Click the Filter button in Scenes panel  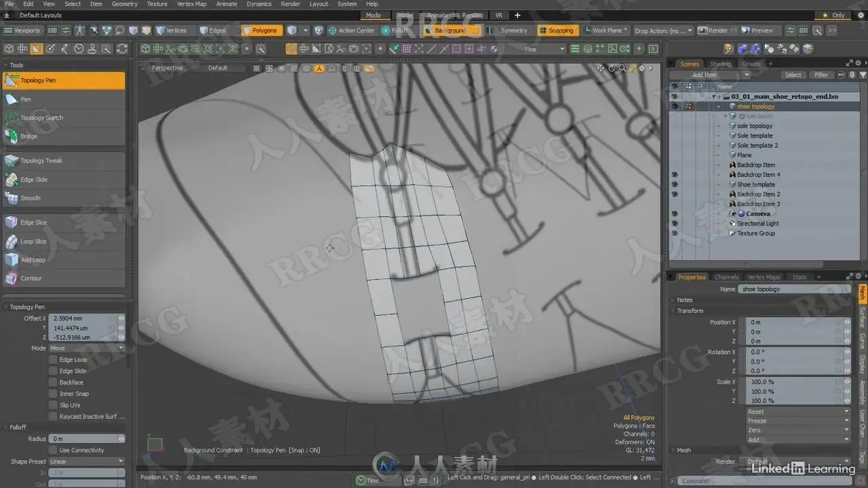click(821, 75)
